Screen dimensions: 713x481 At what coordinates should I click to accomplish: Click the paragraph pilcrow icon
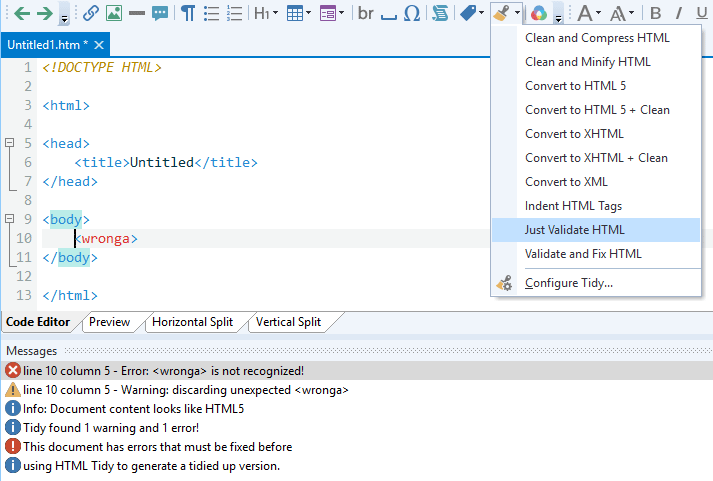coord(187,13)
